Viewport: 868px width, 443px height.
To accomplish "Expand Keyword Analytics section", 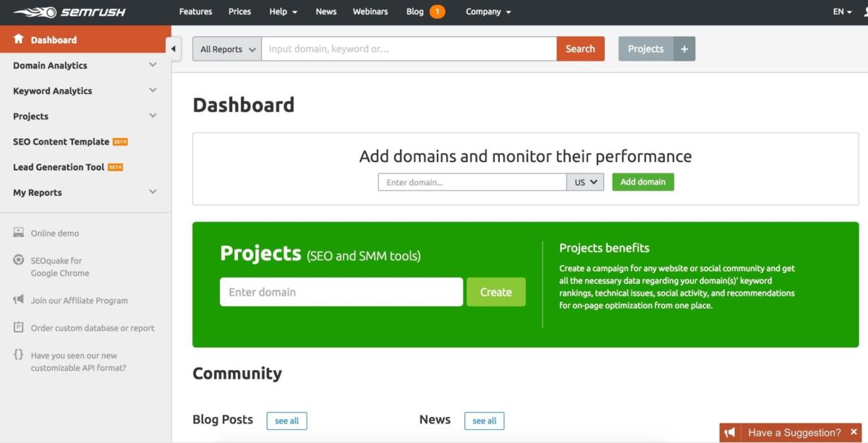I will pyautogui.click(x=153, y=90).
